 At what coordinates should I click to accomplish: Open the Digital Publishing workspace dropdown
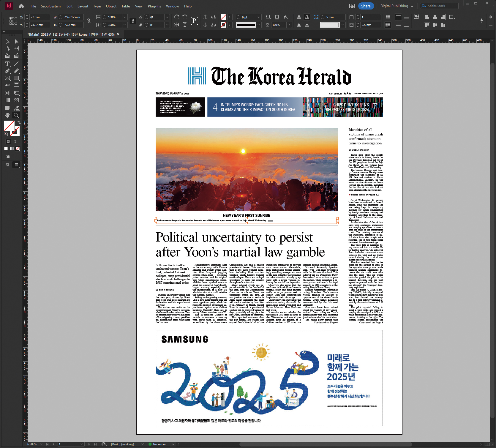(397, 6)
